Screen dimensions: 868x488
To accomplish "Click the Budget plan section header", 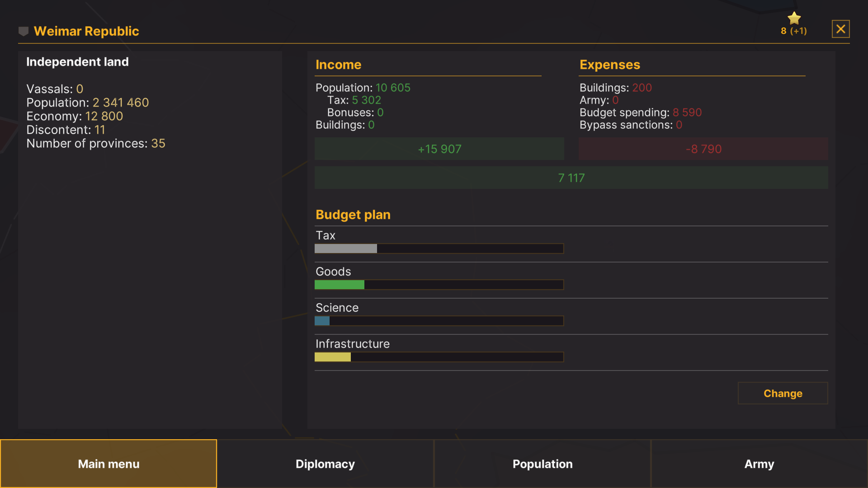I will [353, 215].
